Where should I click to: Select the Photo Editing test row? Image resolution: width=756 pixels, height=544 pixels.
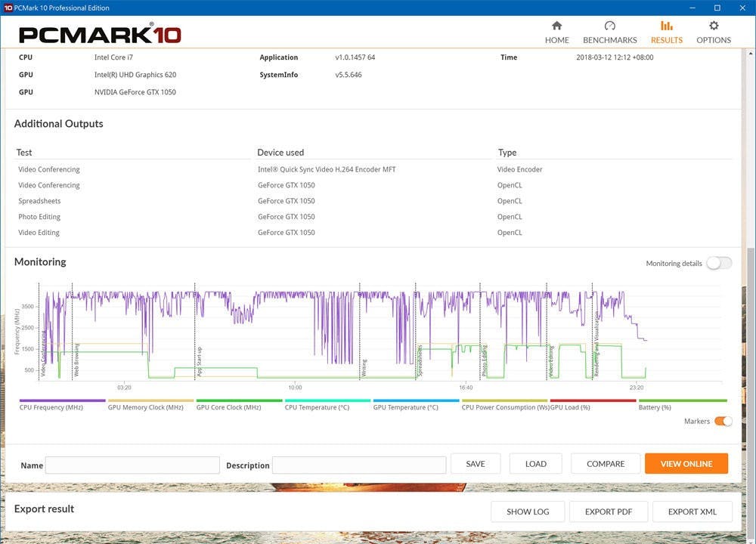point(373,217)
